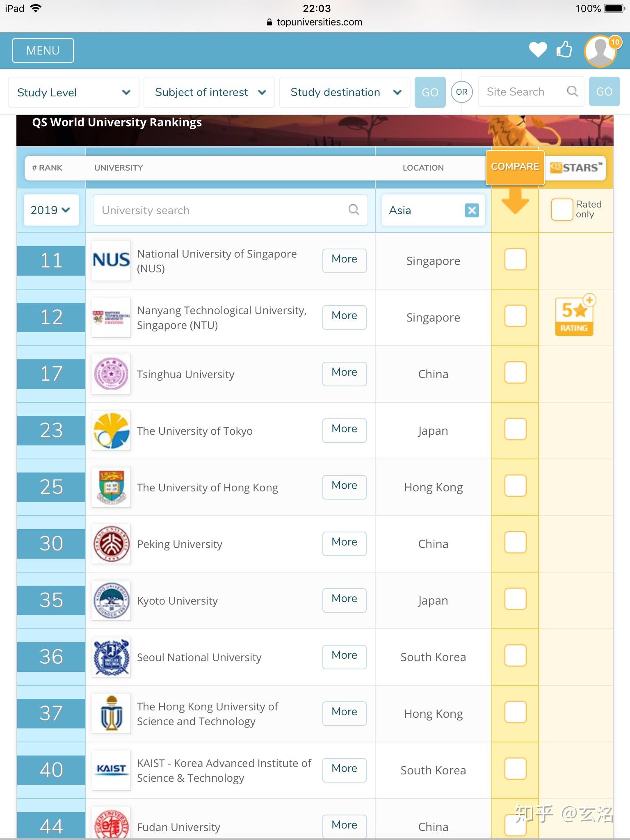Open the NUS university logo
This screenshot has width=630, height=840.
click(x=111, y=261)
